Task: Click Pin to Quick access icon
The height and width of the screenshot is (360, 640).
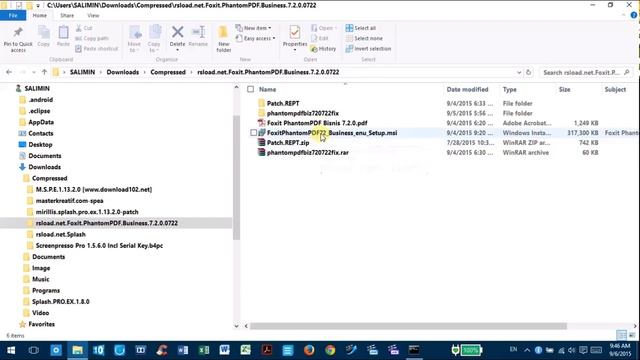Action: click(18, 33)
